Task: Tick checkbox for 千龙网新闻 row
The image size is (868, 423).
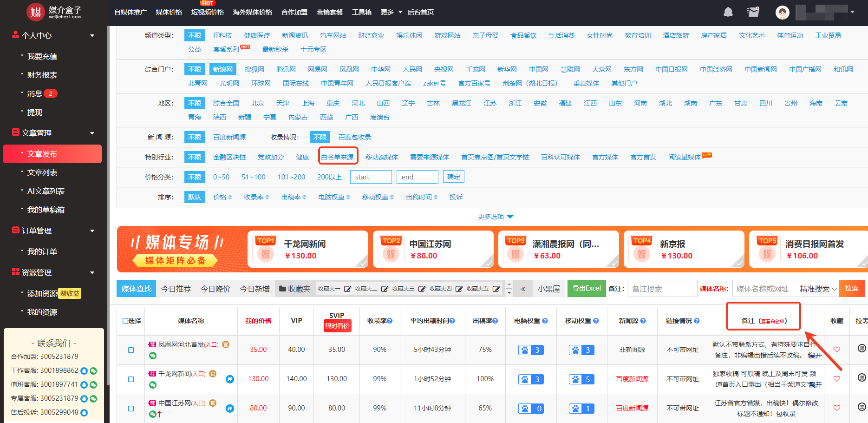Action: (131, 379)
